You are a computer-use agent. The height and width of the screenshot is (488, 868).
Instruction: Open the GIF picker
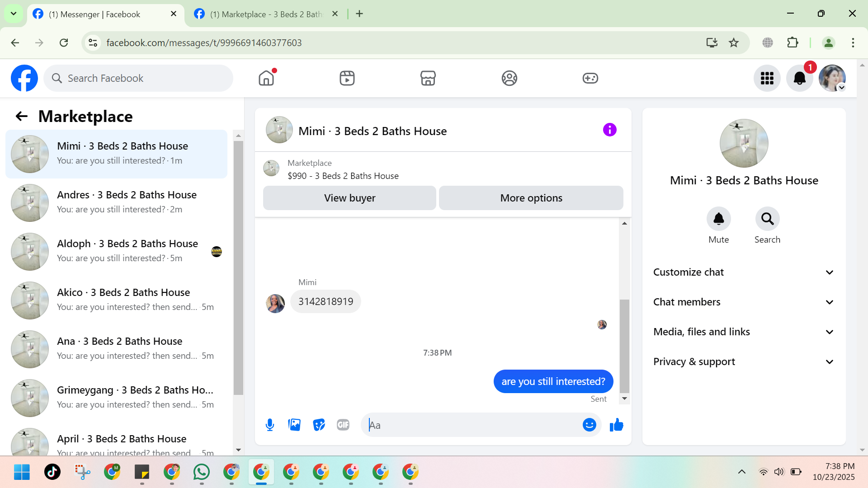tap(343, 425)
